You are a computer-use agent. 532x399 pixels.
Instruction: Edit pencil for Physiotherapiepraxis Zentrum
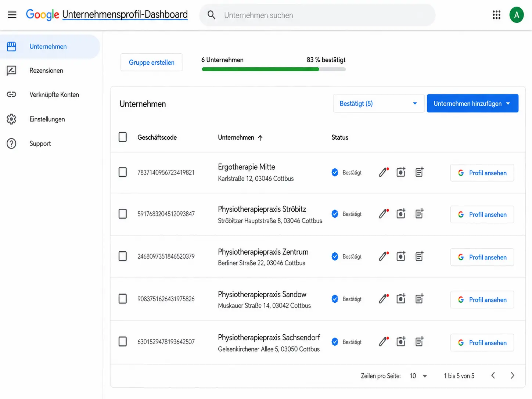coord(384,256)
